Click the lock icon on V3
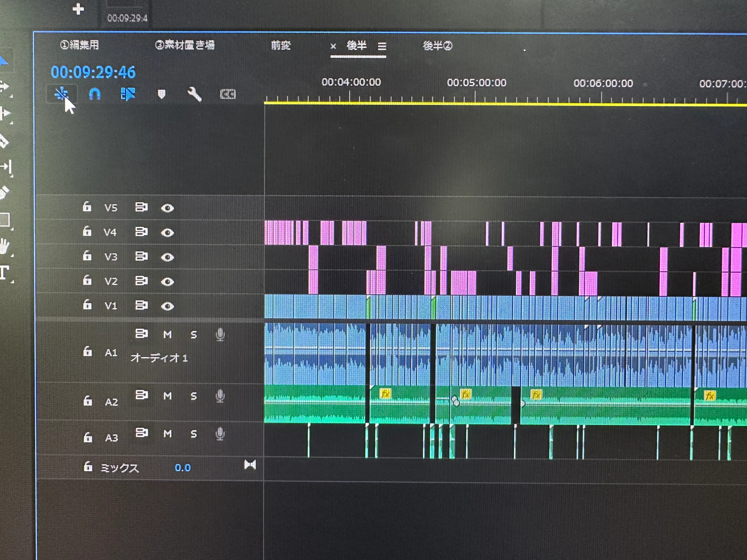This screenshot has width=747, height=560. (x=87, y=256)
